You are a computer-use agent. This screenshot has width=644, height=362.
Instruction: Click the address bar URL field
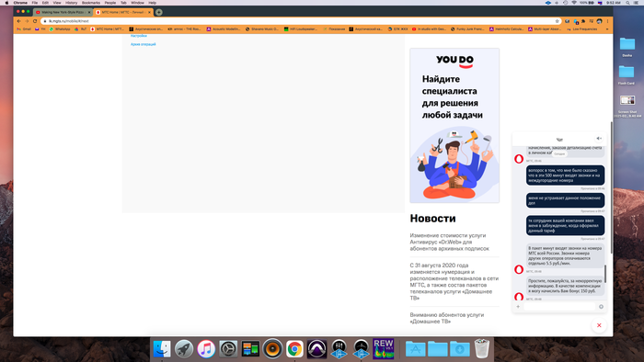[x=300, y=21]
